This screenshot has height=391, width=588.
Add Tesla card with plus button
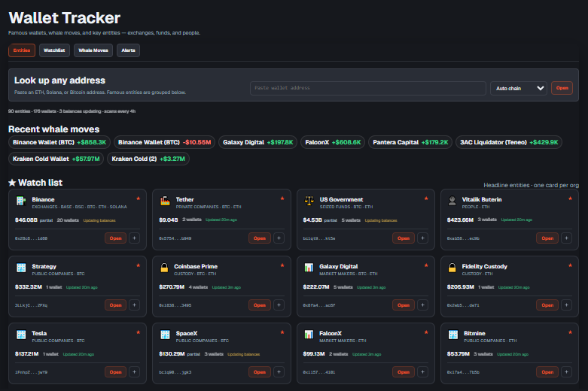click(x=135, y=372)
